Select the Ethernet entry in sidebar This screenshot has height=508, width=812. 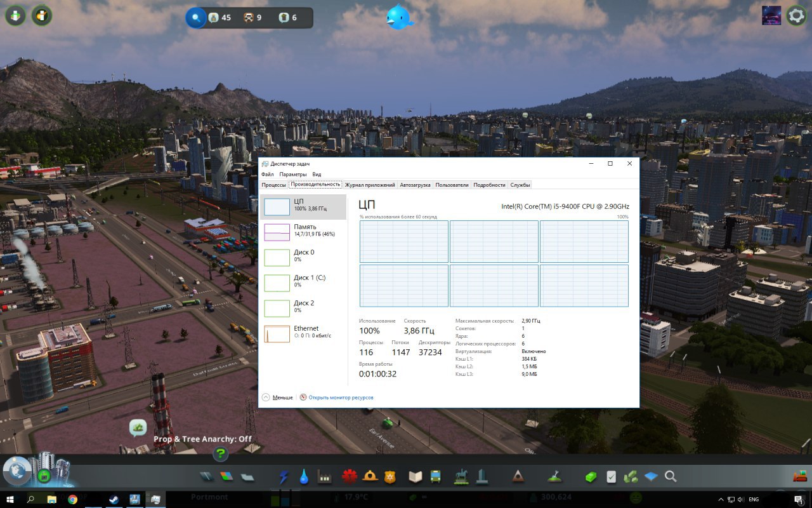pyautogui.click(x=303, y=334)
